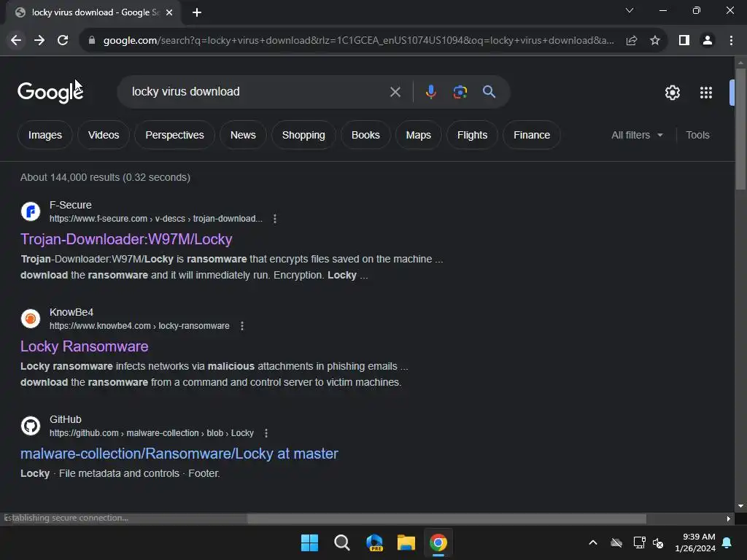The image size is (747, 560).
Task: Launch Microsoft Edge from taskbar
Action: coord(374,542)
